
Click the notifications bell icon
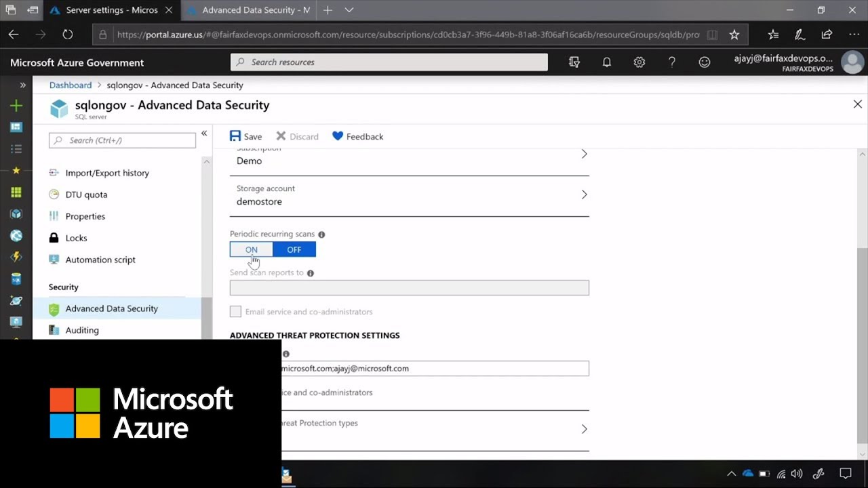[x=606, y=62]
